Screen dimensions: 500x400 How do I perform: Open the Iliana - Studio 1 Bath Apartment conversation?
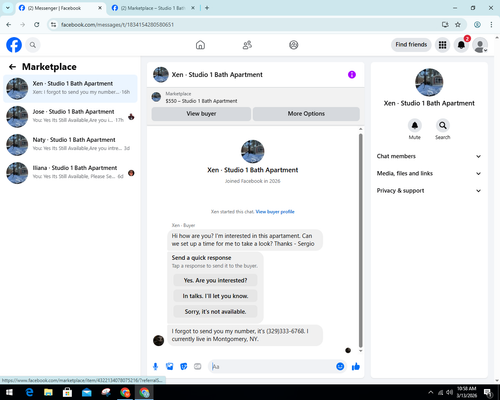coord(70,172)
